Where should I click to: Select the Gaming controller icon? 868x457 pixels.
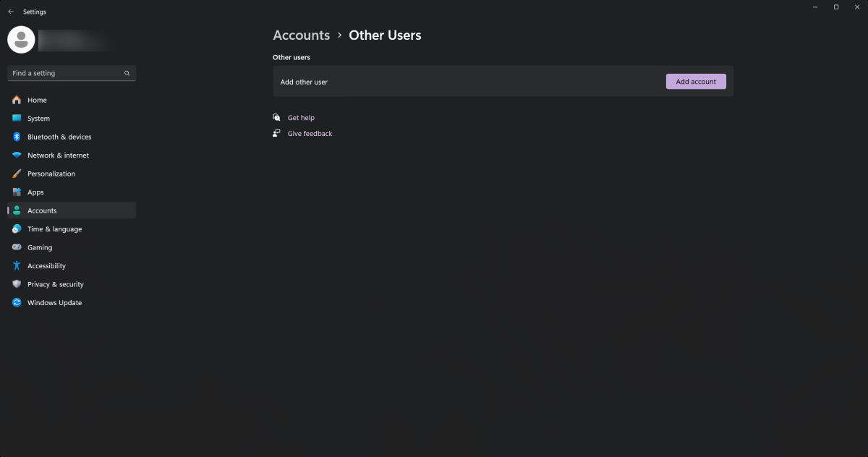pos(16,247)
